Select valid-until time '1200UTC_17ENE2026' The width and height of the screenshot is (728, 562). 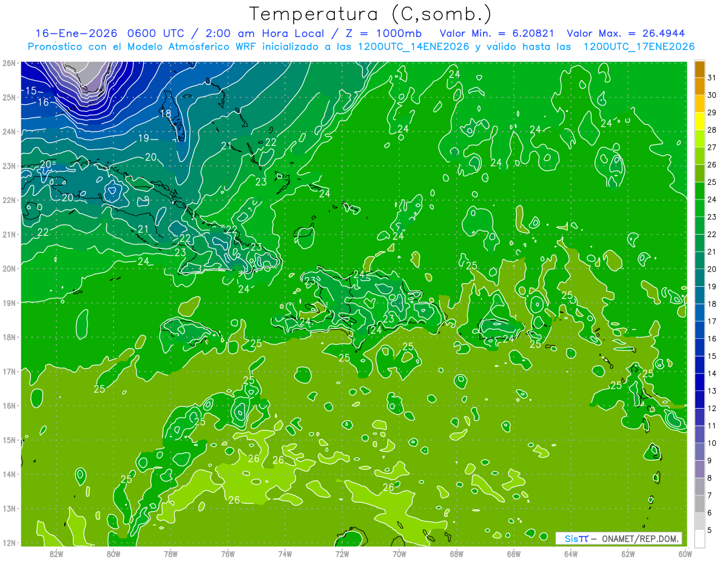639,47
